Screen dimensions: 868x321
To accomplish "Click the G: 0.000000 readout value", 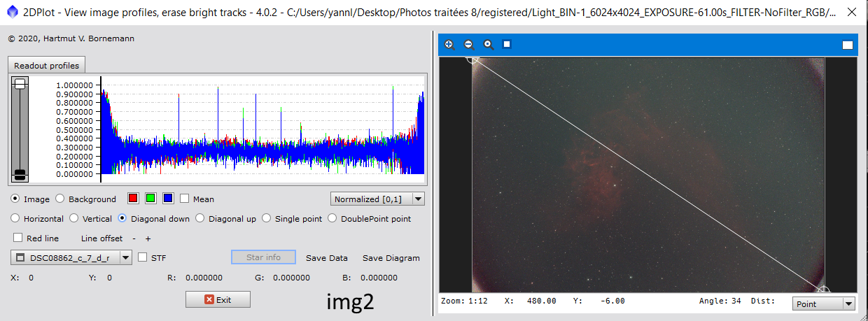I will (291, 278).
